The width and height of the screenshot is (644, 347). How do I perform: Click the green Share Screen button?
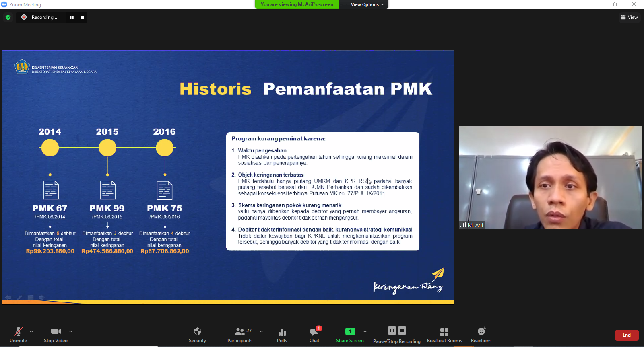click(350, 335)
